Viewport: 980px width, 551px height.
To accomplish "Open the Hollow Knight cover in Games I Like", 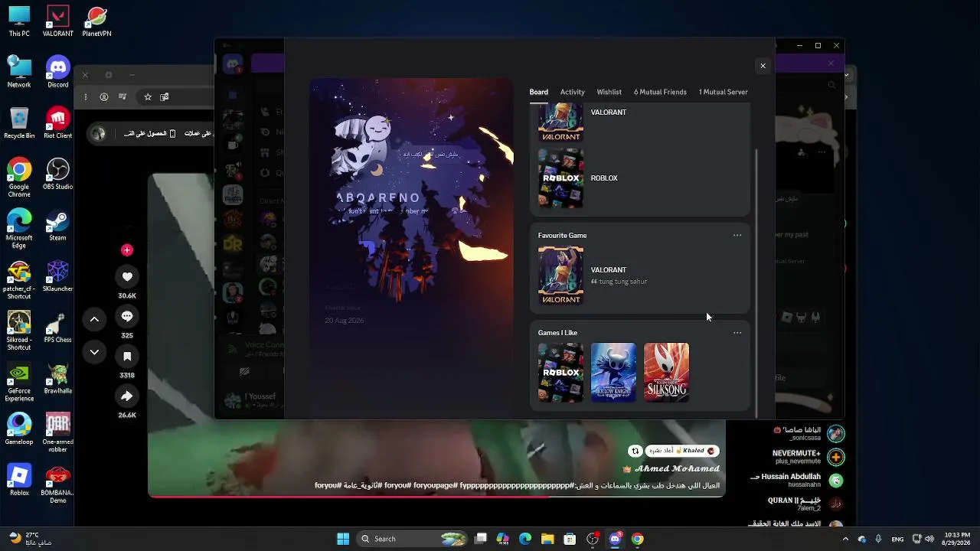I will click(613, 372).
